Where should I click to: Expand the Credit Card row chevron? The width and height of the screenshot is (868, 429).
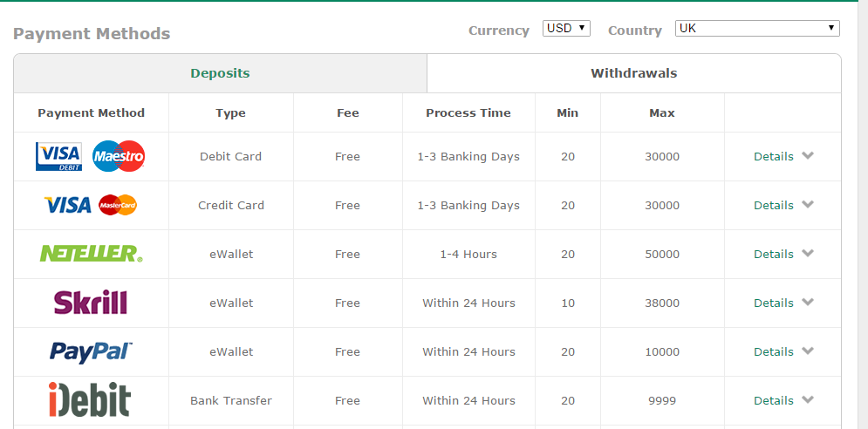[808, 205]
